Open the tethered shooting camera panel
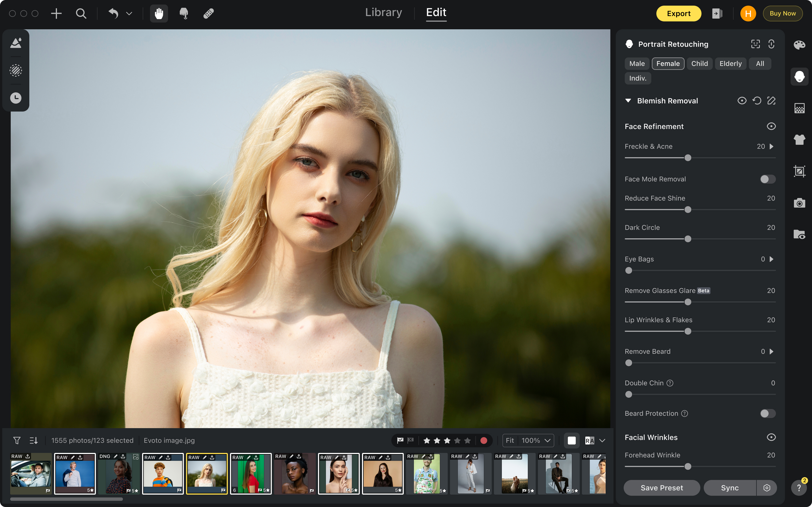The height and width of the screenshot is (507, 812). pyautogui.click(x=799, y=203)
